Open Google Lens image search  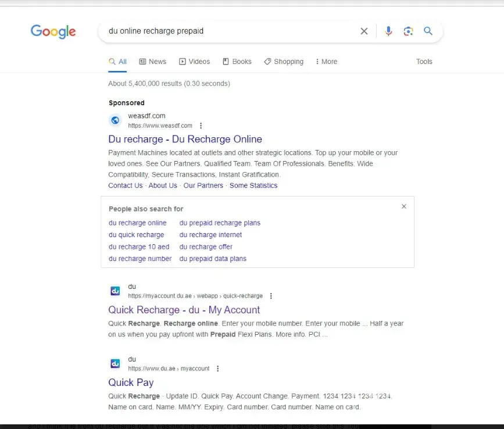click(408, 31)
